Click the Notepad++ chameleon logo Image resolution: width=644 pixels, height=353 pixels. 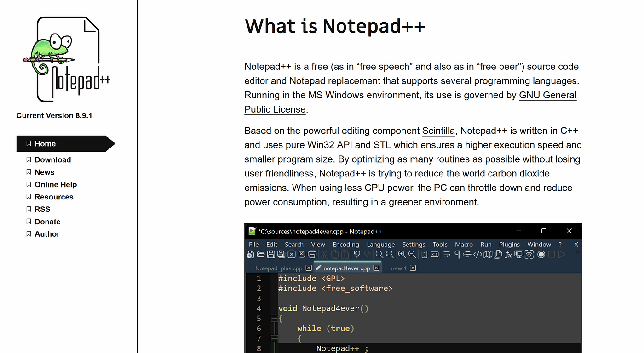click(x=66, y=59)
